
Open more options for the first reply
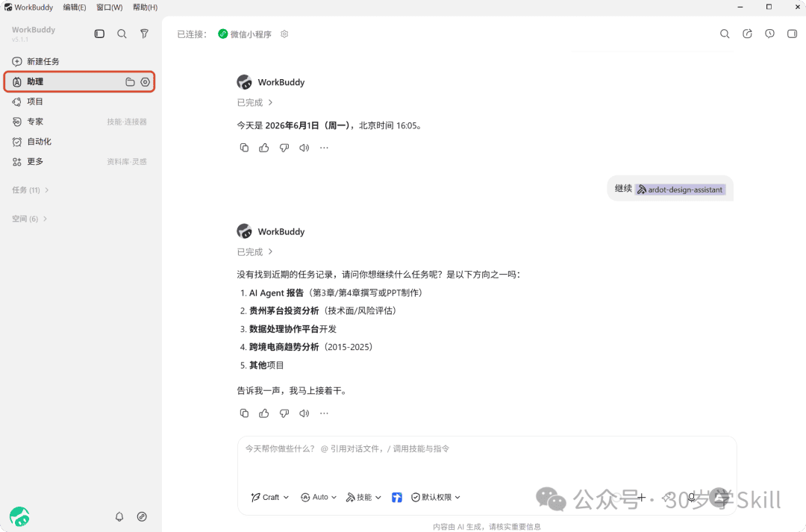pos(324,148)
